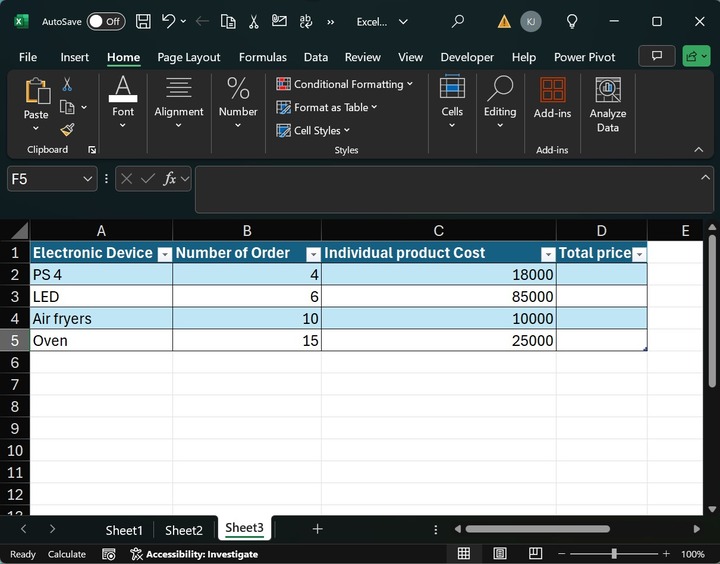Click the Insert Function fx icon
The image size is (720, 564).
click(171, 178)
